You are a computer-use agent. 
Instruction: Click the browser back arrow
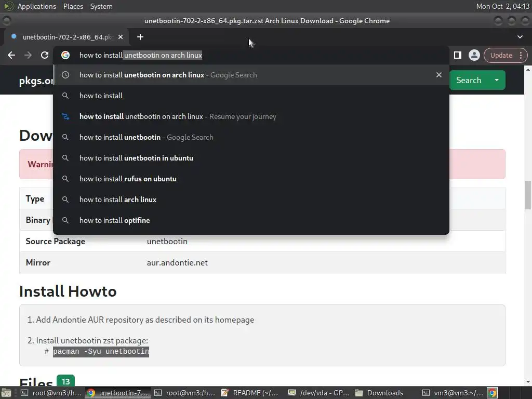pos(11,55)
